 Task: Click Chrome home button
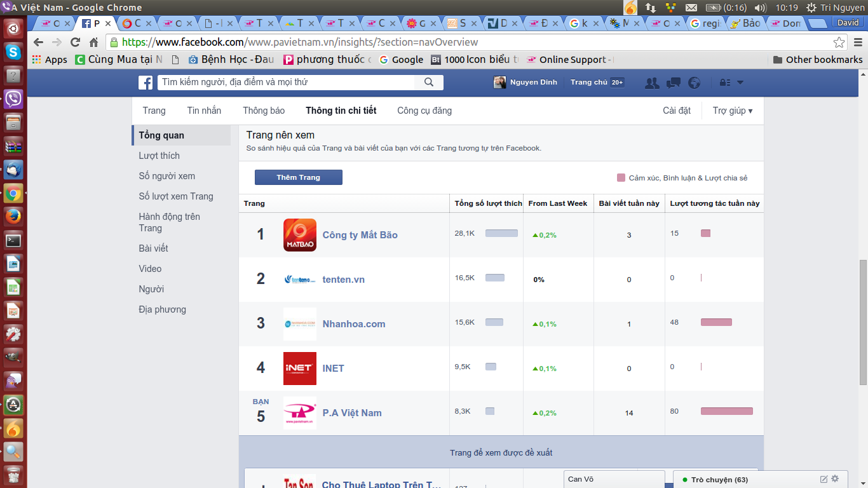click(x=94, y=43)
